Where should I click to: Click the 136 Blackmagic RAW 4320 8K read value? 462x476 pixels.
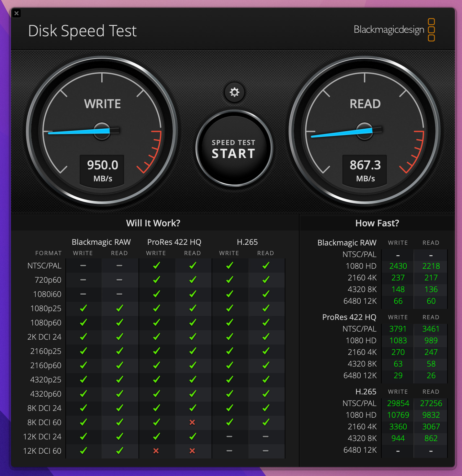431,289
